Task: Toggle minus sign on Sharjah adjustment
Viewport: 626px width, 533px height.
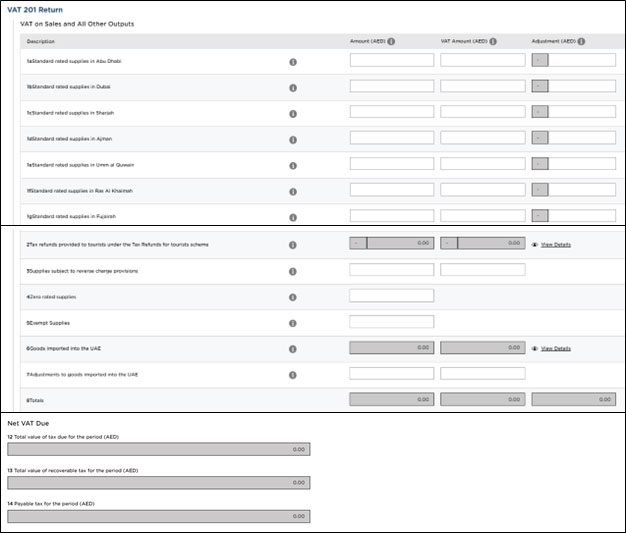Action: (x=540, y=112)
